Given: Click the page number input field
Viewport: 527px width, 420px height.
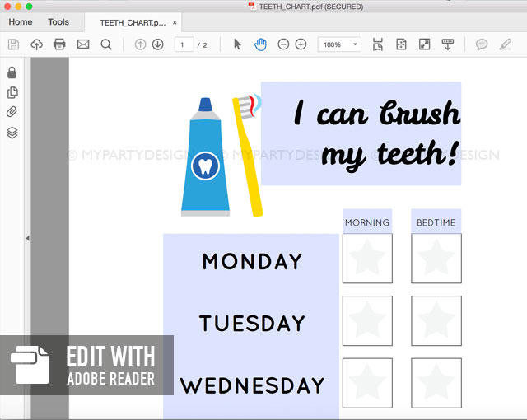Looking at the screenshot, I should [184, 44].
